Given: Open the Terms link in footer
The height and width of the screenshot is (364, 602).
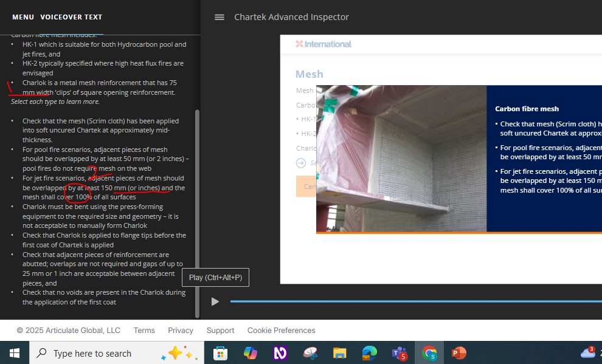Looking at the screenshot, I should point(144,331).
